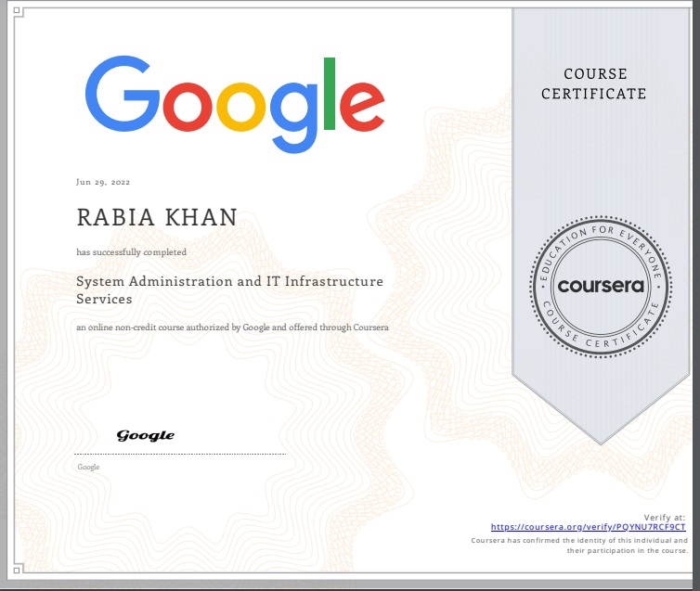
Task: Click the circular Coursera certificate seal
Action: tap(601, 286)
